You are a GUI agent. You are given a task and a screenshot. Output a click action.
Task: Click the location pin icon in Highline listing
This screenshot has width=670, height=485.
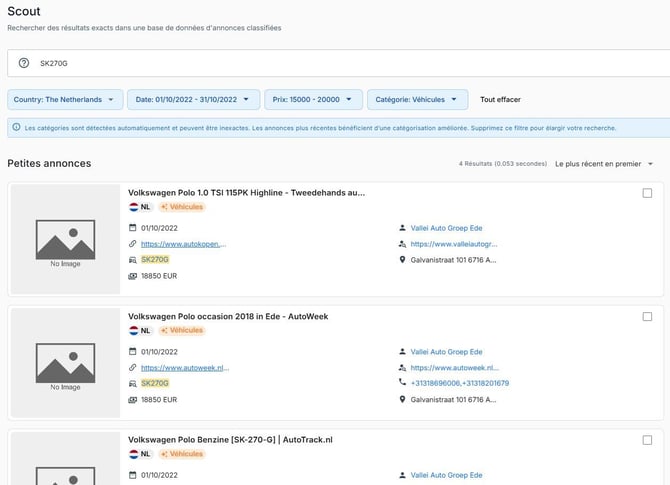(x=402, y=259)
